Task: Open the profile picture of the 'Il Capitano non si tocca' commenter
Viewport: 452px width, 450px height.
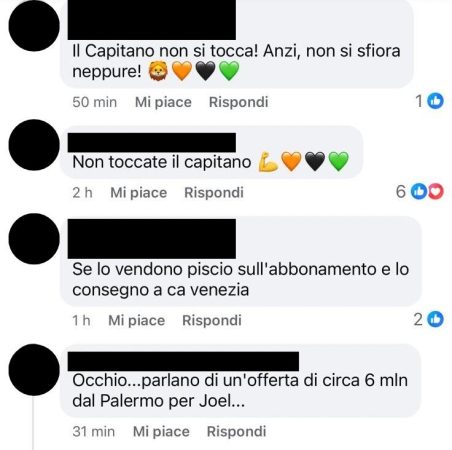Action: coord(34,26)
